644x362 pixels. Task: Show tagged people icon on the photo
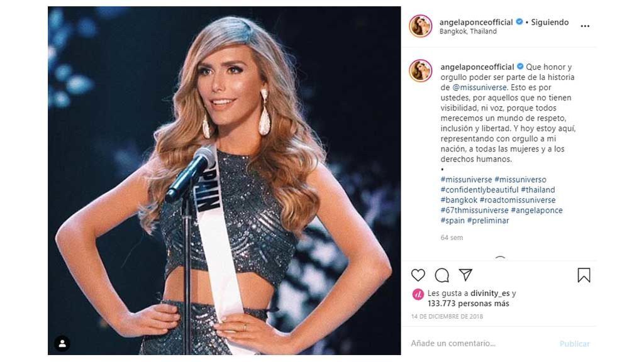(x=62, y=344)
